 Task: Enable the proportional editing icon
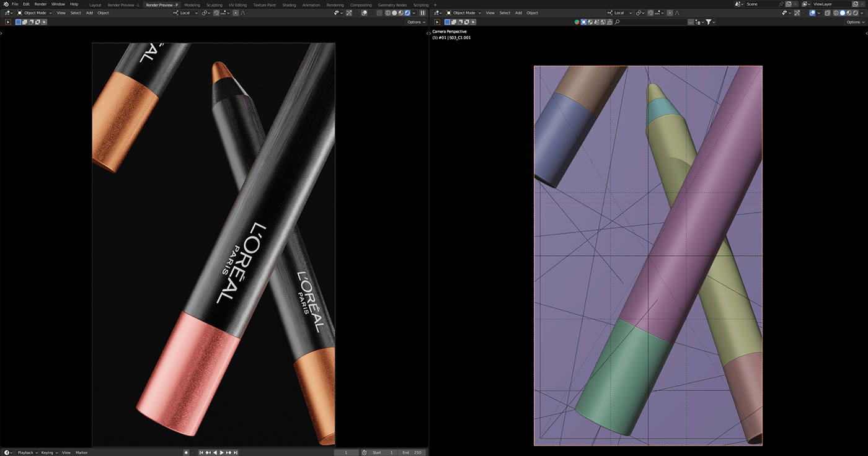click(236, 12)
